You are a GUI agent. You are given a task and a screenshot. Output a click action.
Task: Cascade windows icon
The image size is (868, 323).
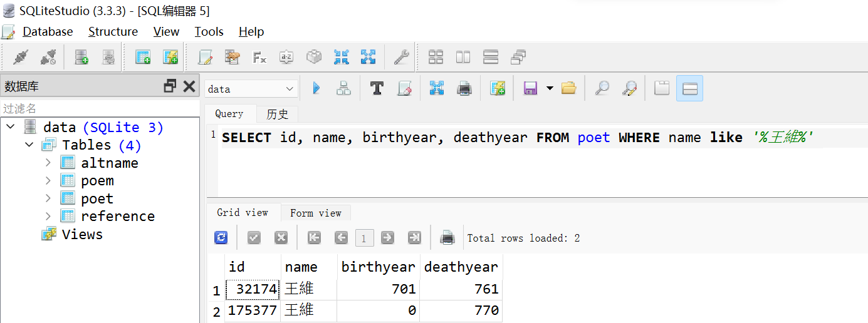click(518, 58)
